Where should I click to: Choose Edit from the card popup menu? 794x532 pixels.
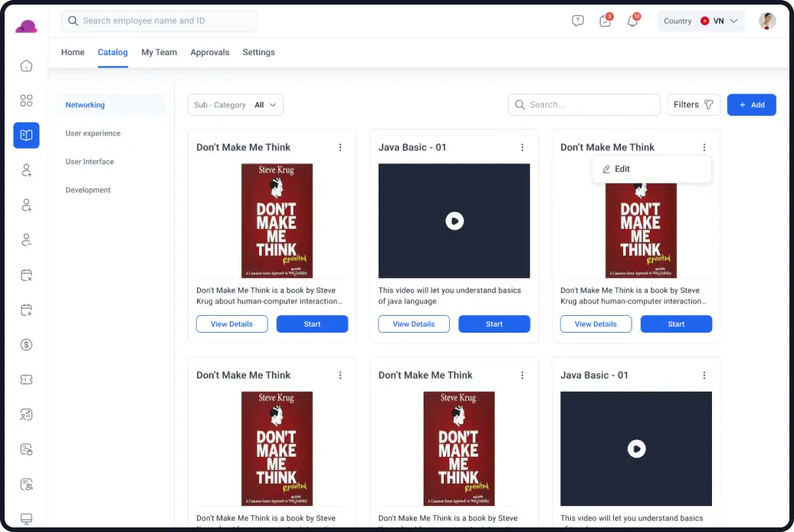651,169
